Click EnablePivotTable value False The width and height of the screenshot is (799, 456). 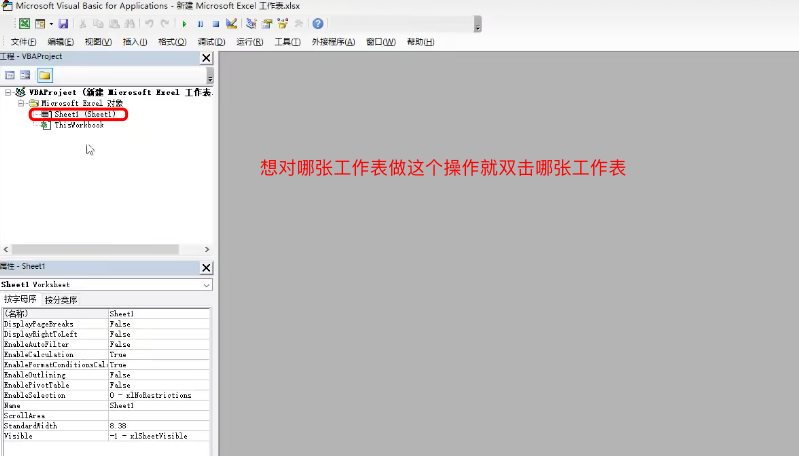pos(159,385)
